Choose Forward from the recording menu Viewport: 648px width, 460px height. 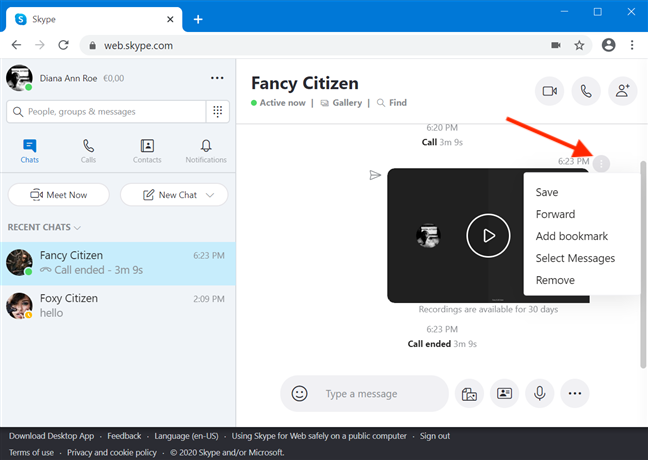[x=555, y=214]
